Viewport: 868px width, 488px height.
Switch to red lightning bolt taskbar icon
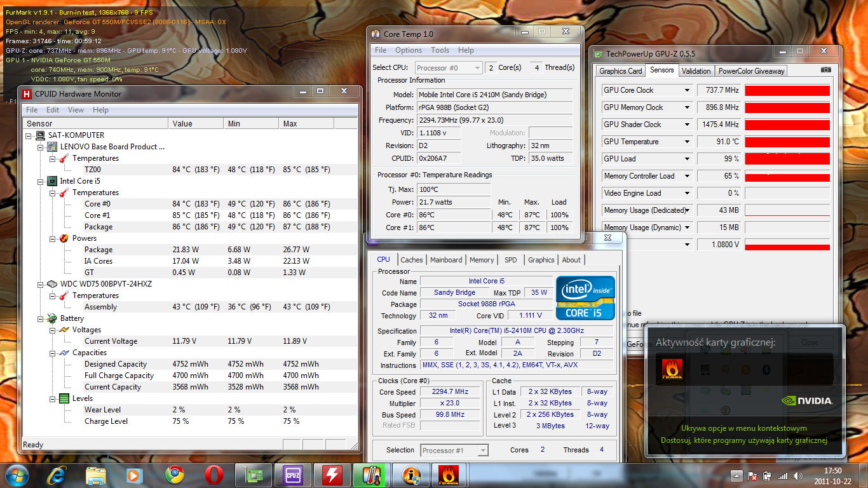point(332,475)
